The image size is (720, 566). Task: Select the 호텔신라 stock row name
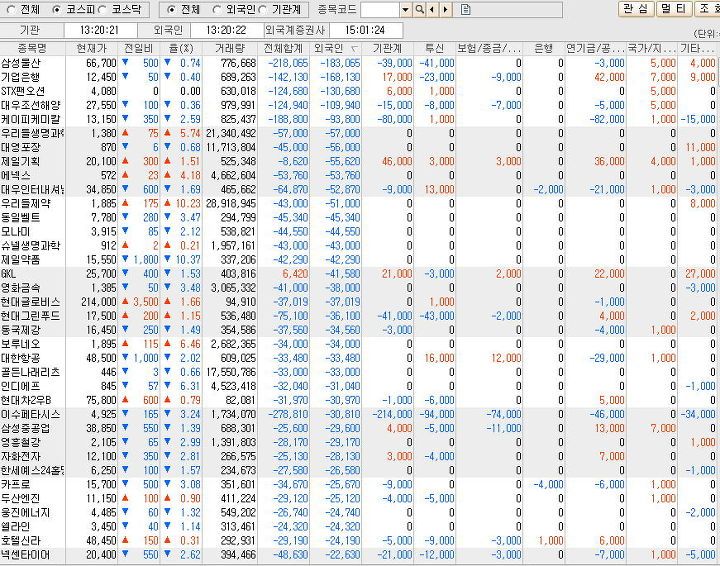tap(21, 540)
